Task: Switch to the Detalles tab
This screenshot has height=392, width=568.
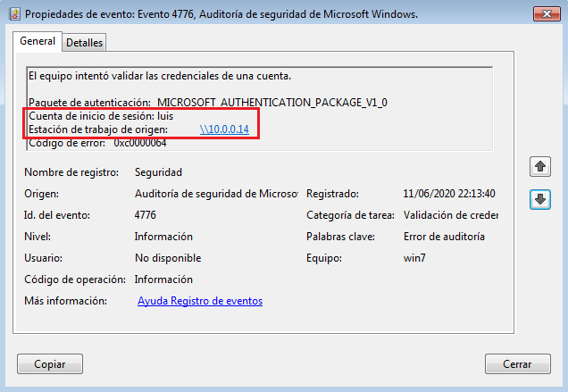Action: pyautogui.click(x=85, y=43)
